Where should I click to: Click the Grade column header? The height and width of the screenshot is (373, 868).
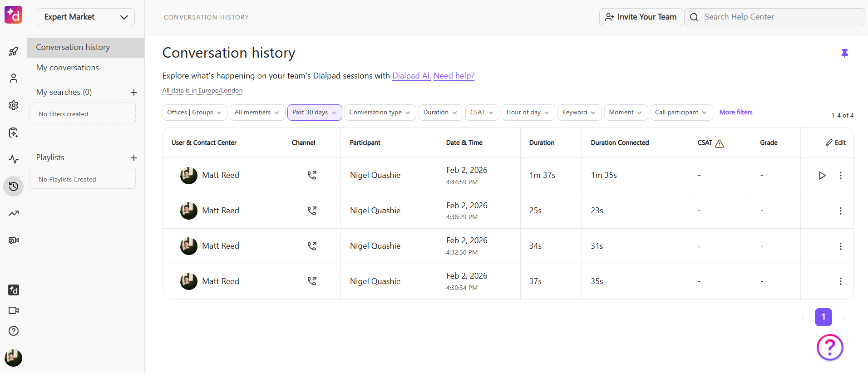769,142
